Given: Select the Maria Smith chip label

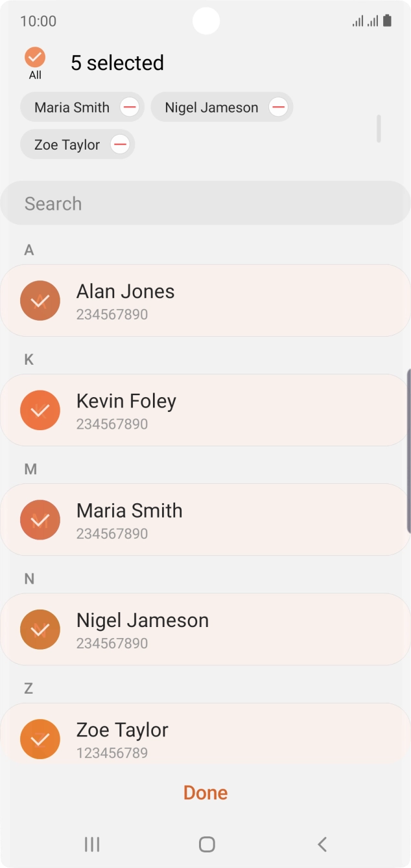Looking at the screenshot, I should point(72,108).
